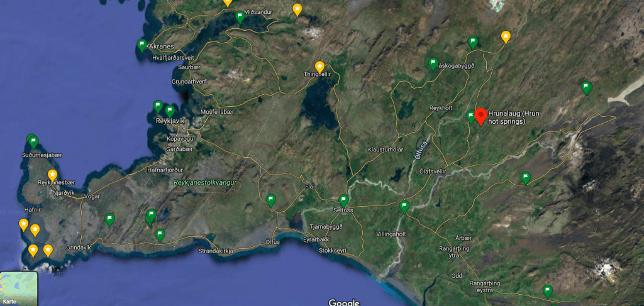644x306 pixels.
Task: Select the Klausturholar label
Action: [386, 150]
